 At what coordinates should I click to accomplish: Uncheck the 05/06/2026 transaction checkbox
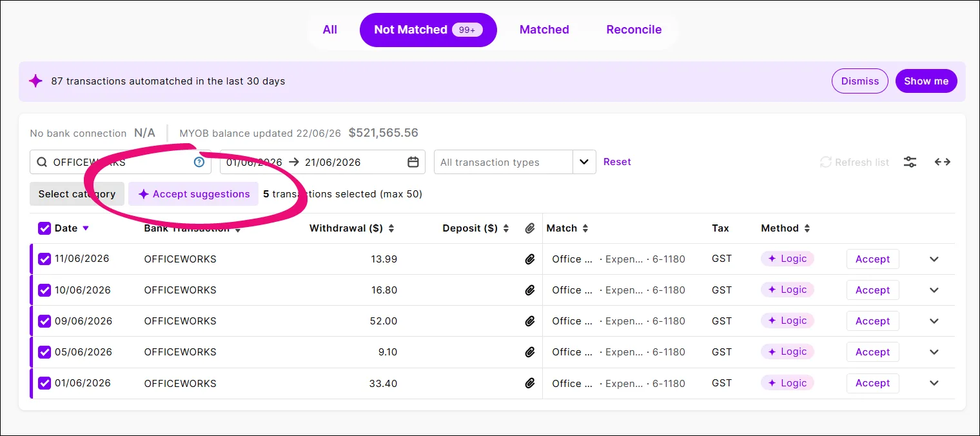44,352
